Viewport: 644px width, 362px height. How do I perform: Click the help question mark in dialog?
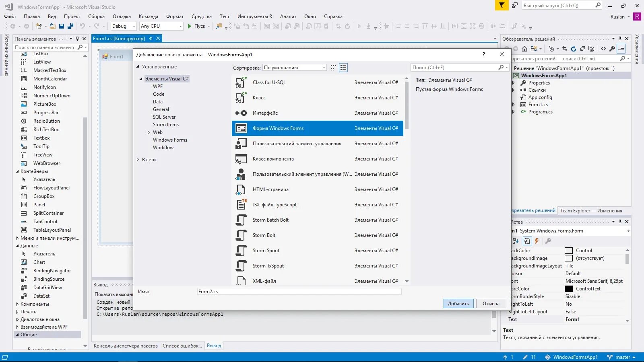pyautogui.click(x=484, y=54)
